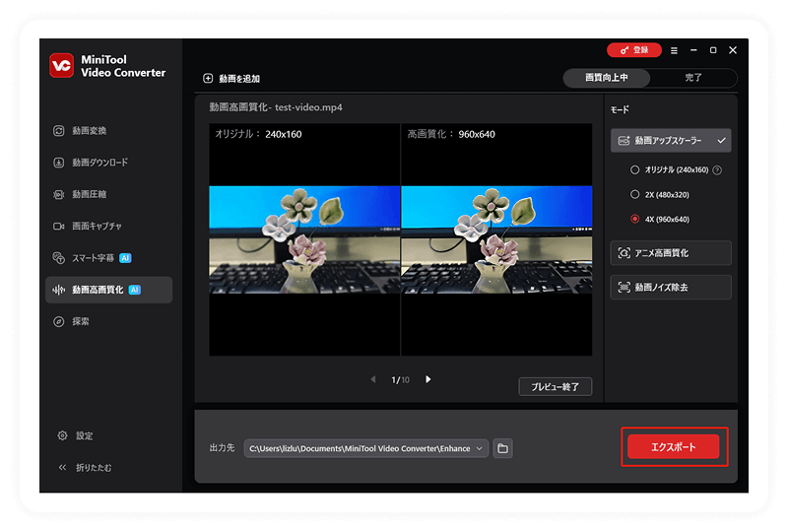
Task: Open the hamburger menu icon
Action: (x=674, y=50)
